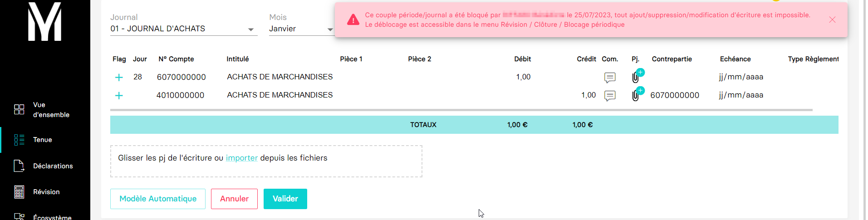Open the Révision menu in the sidebar
The height and width of the screenshot is (220, 868).
(44, 192)
